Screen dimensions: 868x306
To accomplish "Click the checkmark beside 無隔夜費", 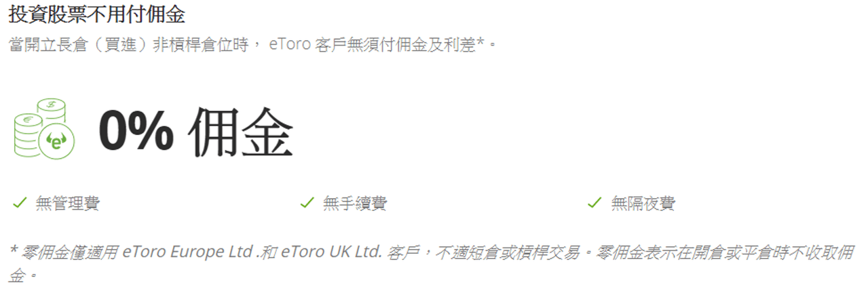I will point(595,202).
